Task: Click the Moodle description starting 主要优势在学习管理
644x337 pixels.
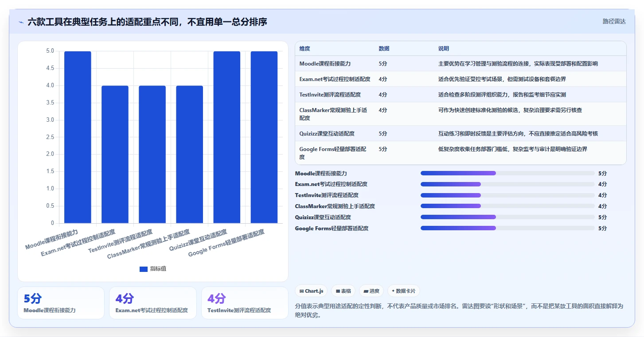Action: pyautogui.click(x=518, y=64)
